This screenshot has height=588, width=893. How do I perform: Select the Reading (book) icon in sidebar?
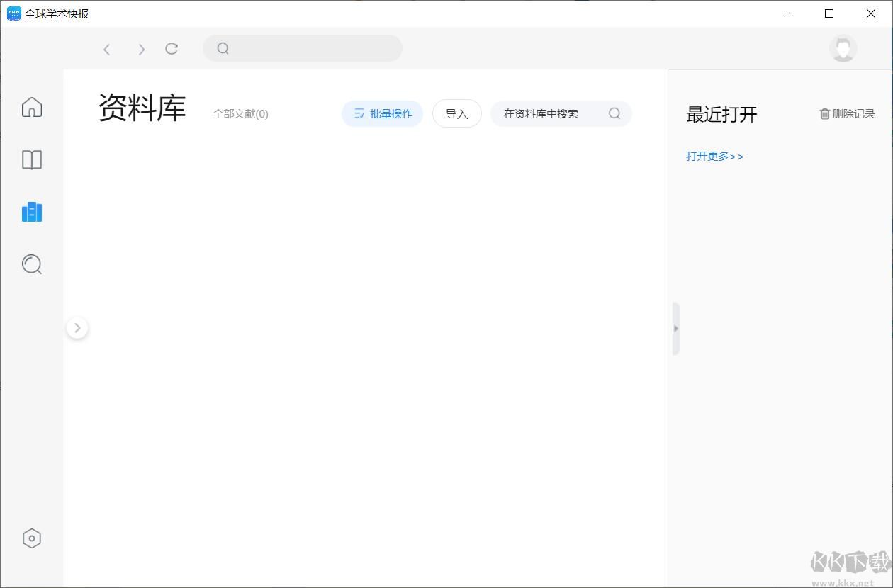click(x=31, y=160)
